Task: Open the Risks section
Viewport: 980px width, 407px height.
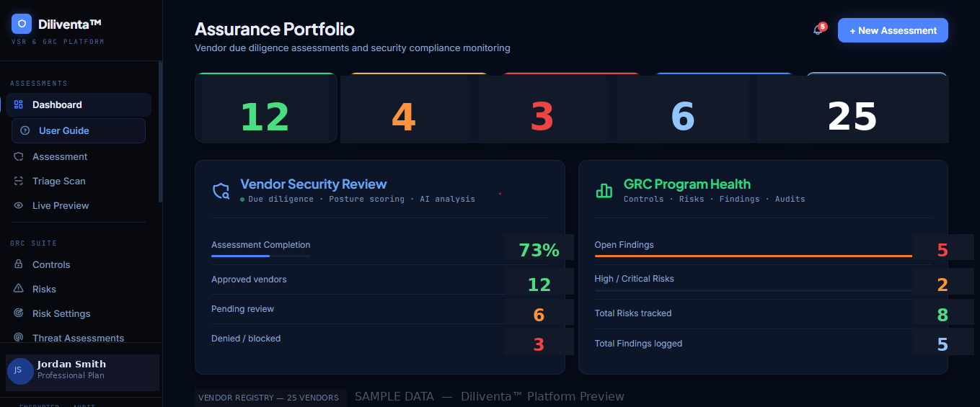Action: [x=79, y=289]
